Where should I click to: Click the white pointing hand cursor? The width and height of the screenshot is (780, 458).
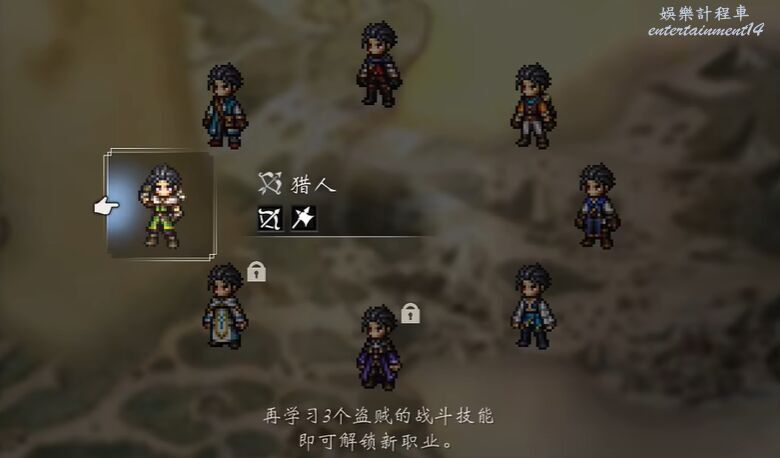(106, 206)
